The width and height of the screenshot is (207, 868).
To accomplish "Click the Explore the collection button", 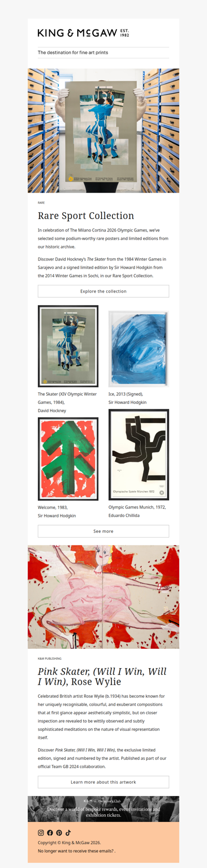I will (x=103, y=291).
